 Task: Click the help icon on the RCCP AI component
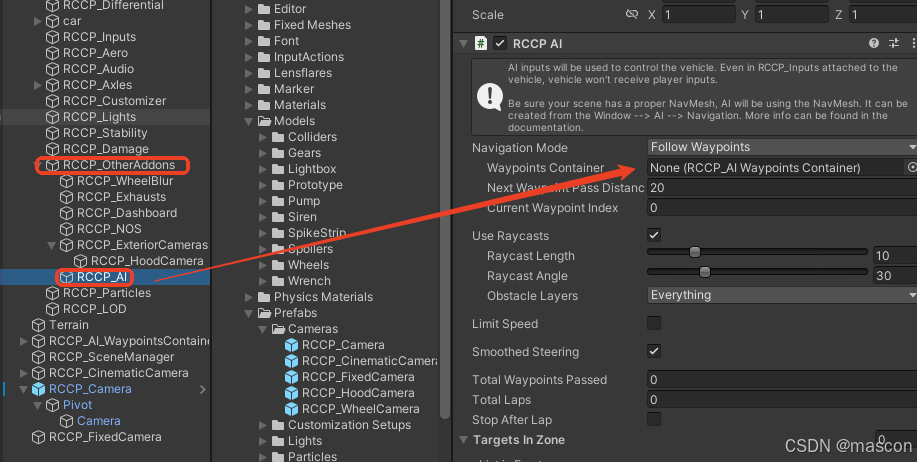(874, 43)
